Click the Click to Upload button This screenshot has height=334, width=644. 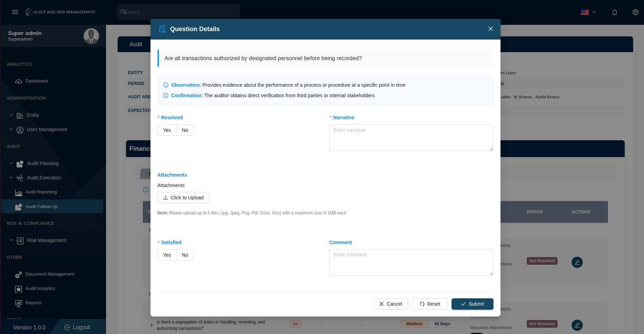(183, 198)
